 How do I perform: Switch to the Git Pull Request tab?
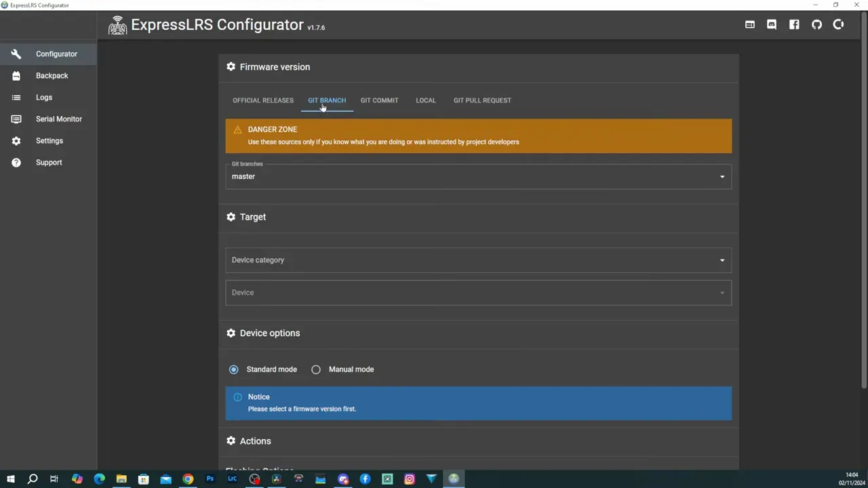tap(482, 100)
